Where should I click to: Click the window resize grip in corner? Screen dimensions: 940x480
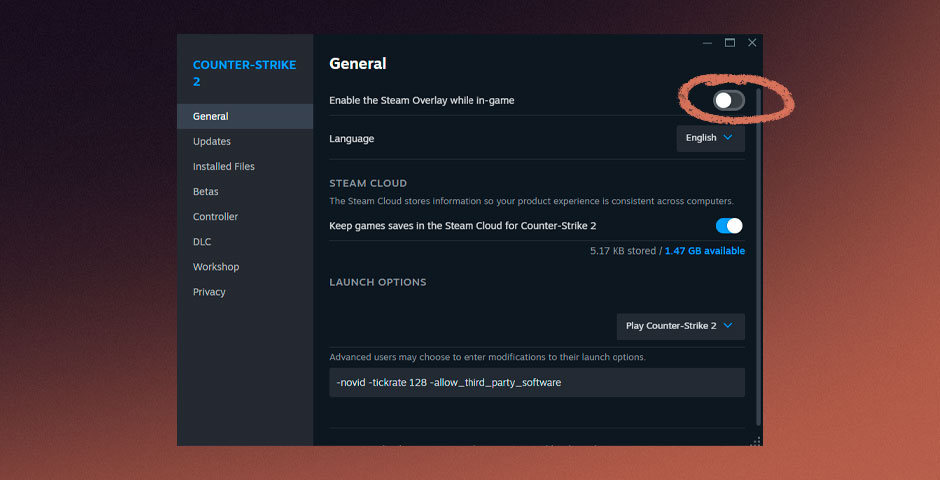coord(756,440)
